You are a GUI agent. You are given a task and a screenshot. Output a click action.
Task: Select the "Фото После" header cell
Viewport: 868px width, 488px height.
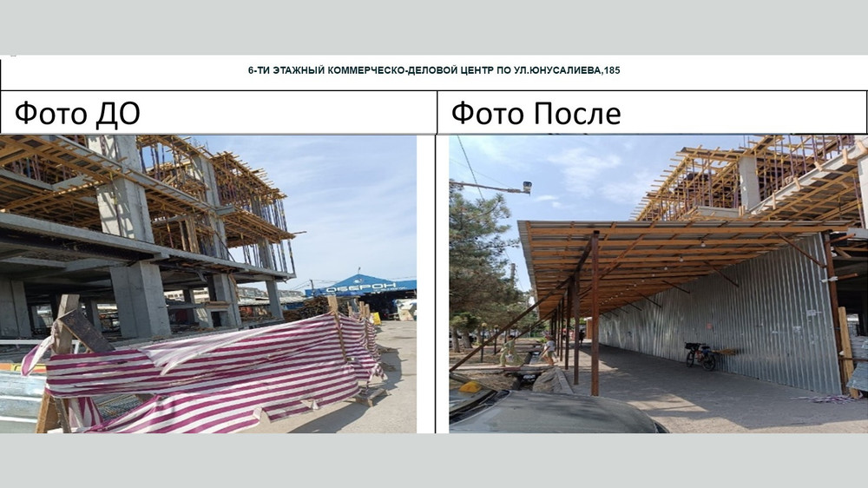pyautogui.click(x=651, y=113)
